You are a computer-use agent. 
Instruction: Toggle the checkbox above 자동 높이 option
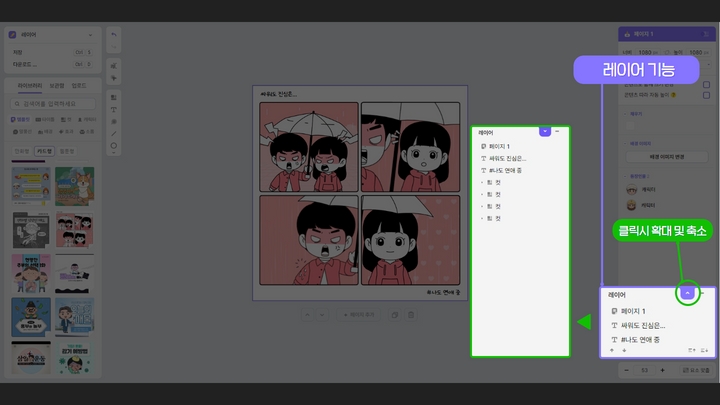coord(706,85)
